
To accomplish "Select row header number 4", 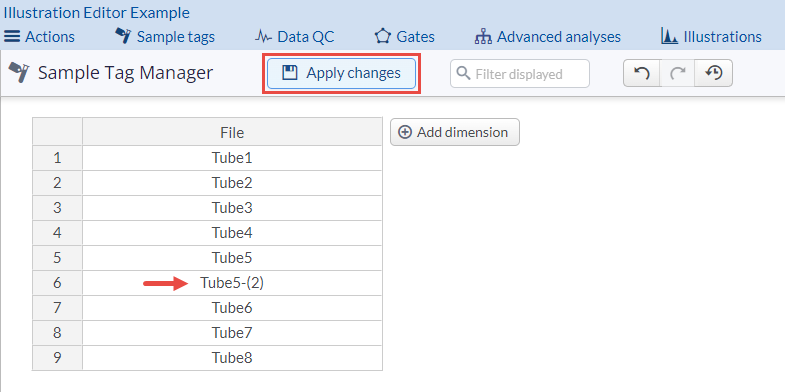I will (58, 233).
